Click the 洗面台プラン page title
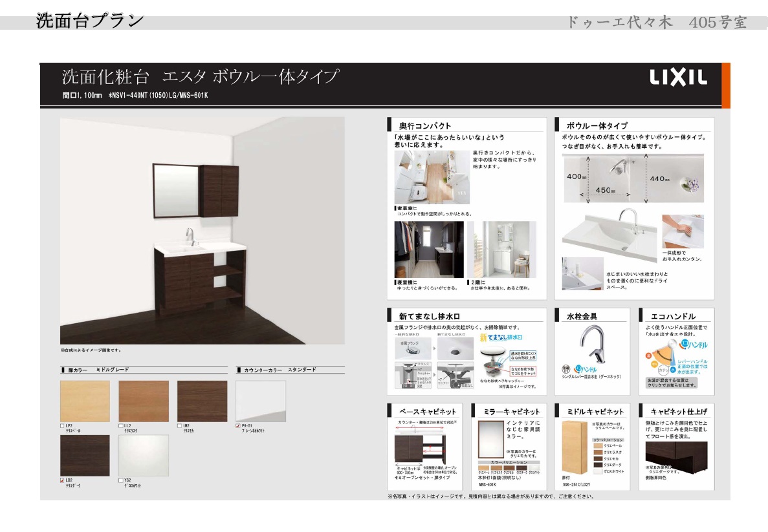 (90, 21)
